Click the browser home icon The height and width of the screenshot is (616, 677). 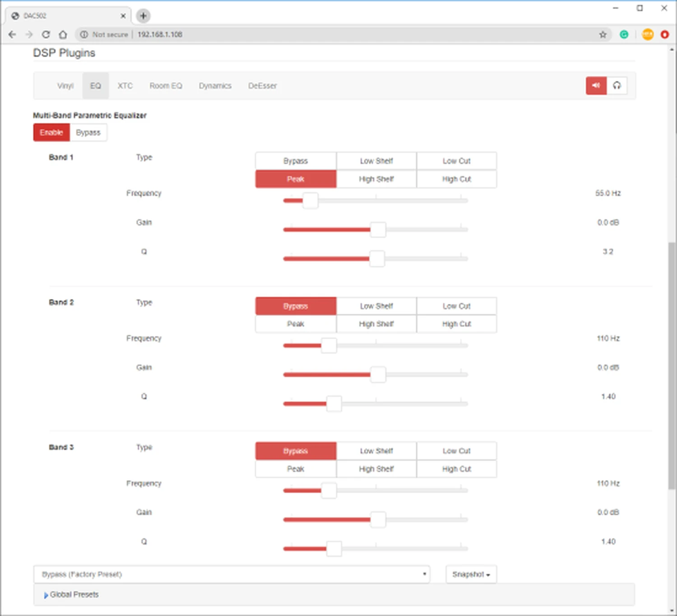coord(63,34)
